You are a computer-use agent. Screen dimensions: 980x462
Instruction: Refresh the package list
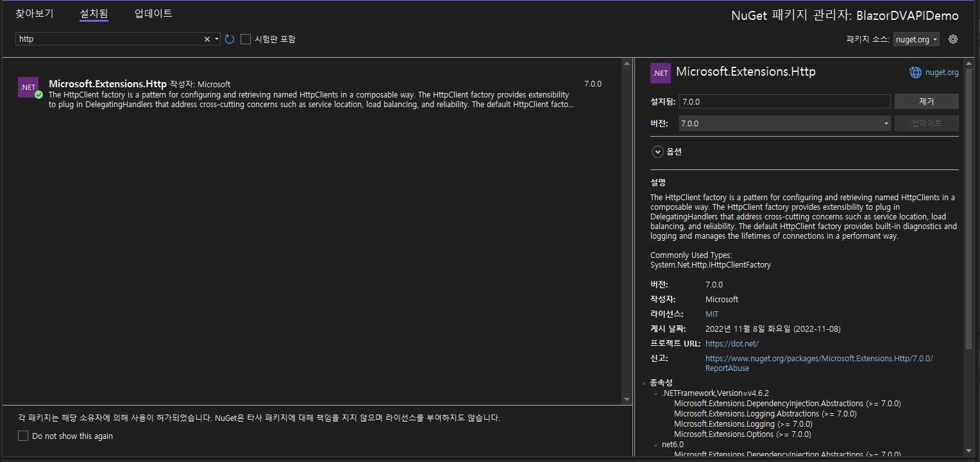[x=230, y=39]
